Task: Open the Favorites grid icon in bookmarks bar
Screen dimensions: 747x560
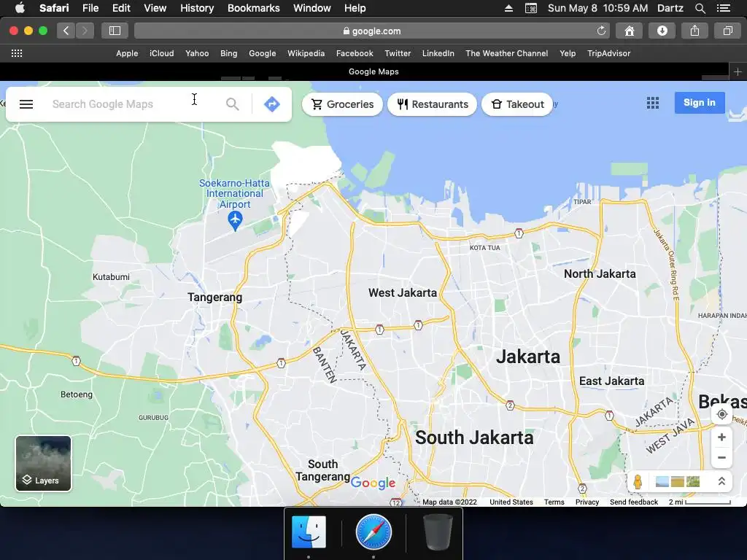Action: click(x=17, y=53)
